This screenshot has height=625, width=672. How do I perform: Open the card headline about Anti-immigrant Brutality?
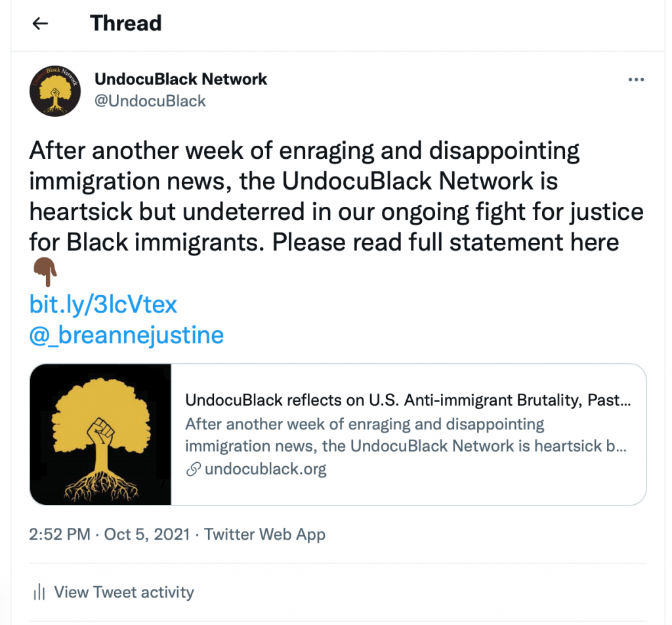coord(408,400)
